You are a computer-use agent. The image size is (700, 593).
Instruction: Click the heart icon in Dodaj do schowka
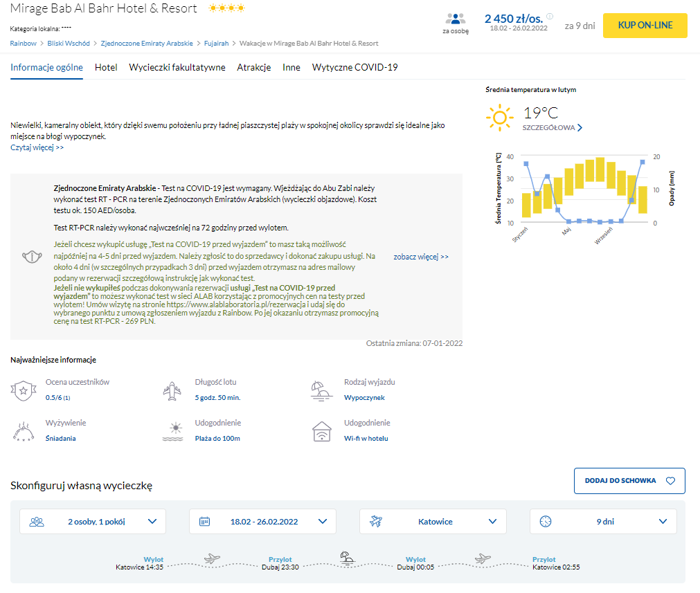click(670, 481)
